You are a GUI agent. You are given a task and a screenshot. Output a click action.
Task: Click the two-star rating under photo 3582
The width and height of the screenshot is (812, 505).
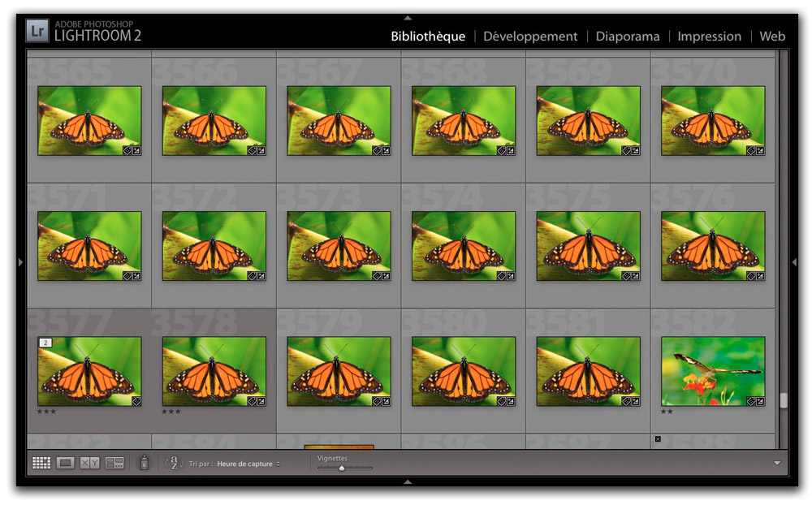(x=667, y=412)
